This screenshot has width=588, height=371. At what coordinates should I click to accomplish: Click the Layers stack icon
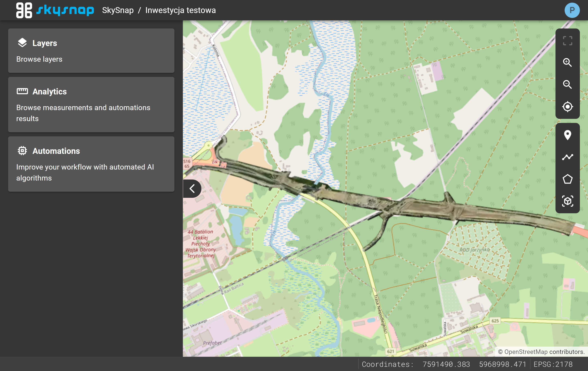22,43
